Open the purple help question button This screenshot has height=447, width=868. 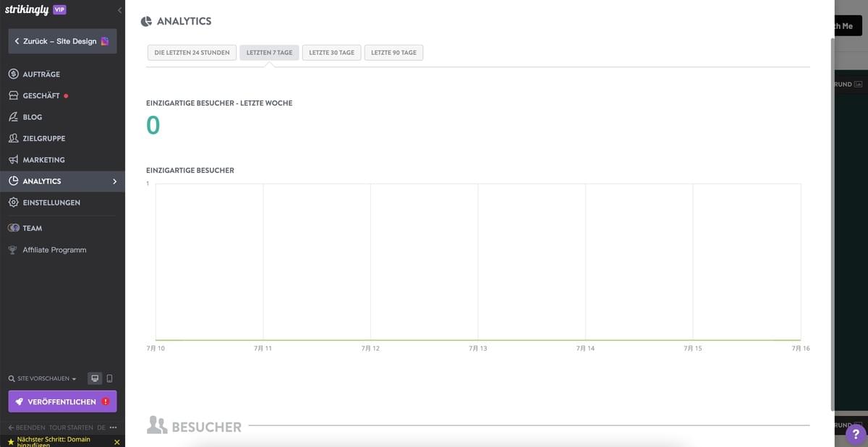856,434
